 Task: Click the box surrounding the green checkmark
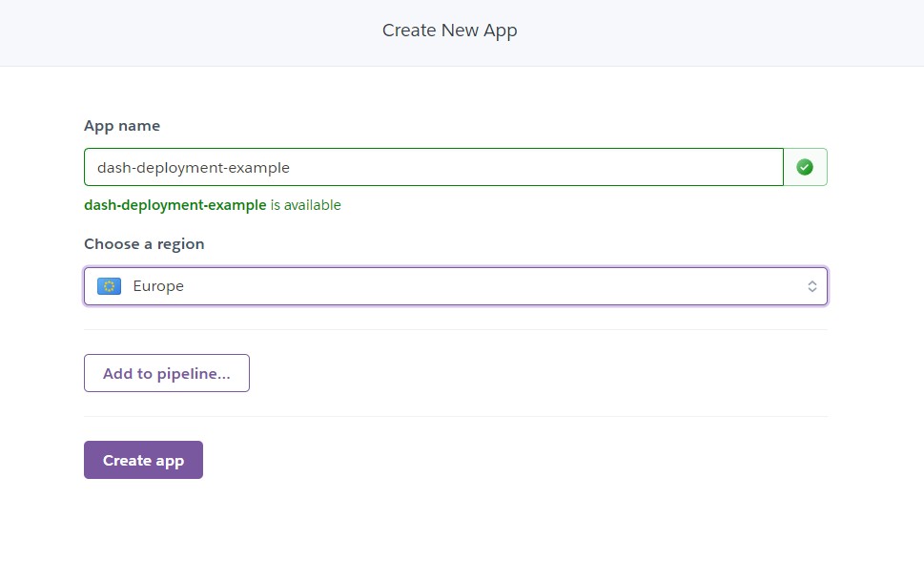pos(805,168)
